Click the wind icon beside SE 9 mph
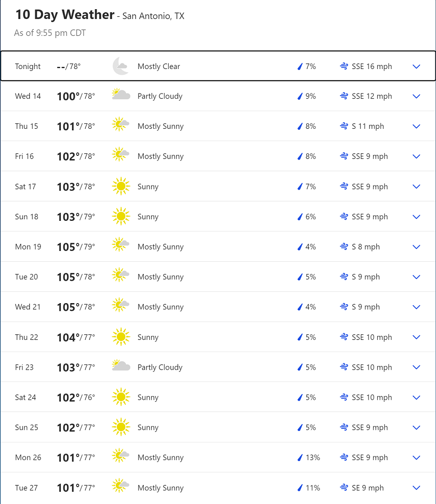 [x=344, y=488]
